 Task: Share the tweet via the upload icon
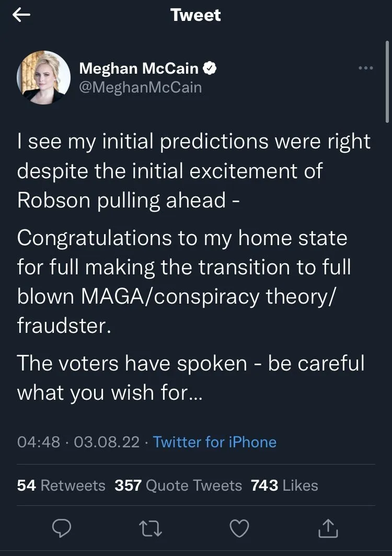click(328, 528)
